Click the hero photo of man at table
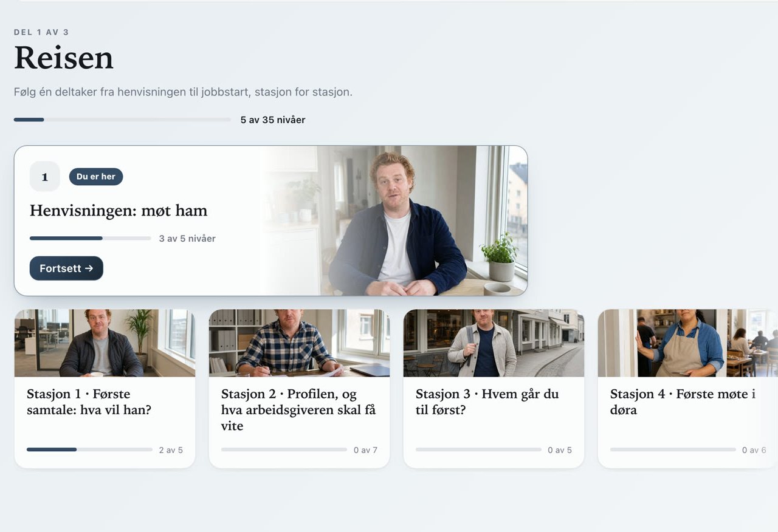 [394, 220]
